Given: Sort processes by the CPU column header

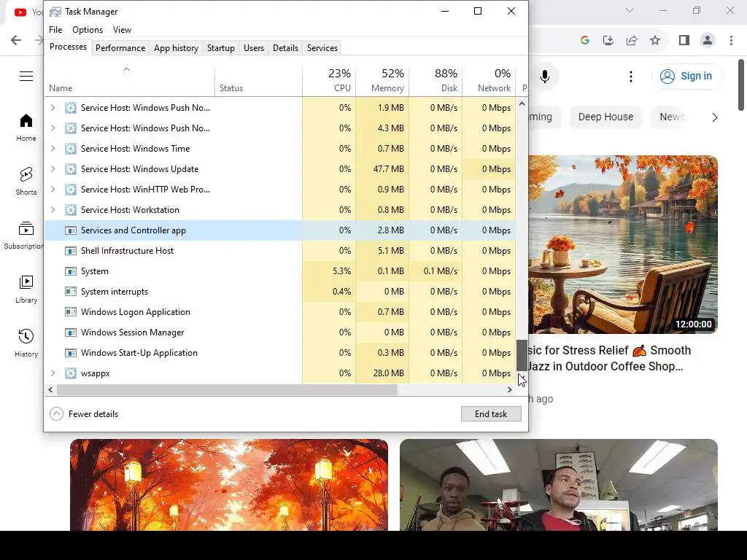Looking at the screenshot, I should pos(329,80).
